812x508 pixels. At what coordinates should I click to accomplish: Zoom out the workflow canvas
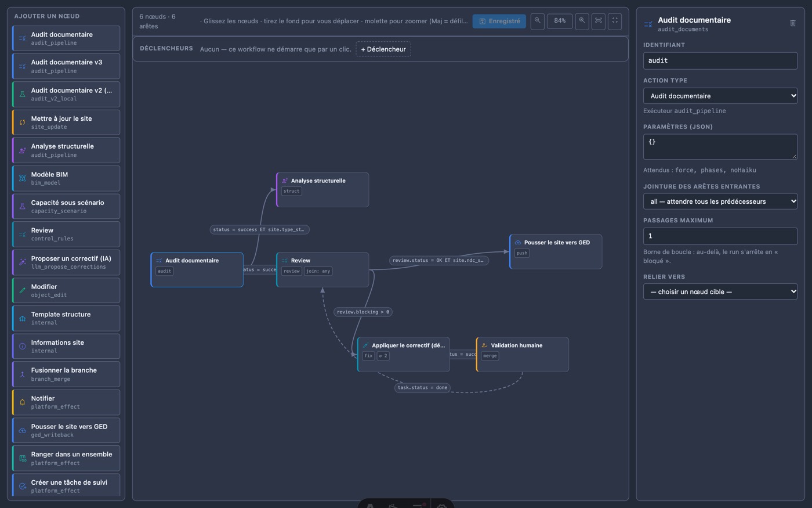[x=538, y=21]
